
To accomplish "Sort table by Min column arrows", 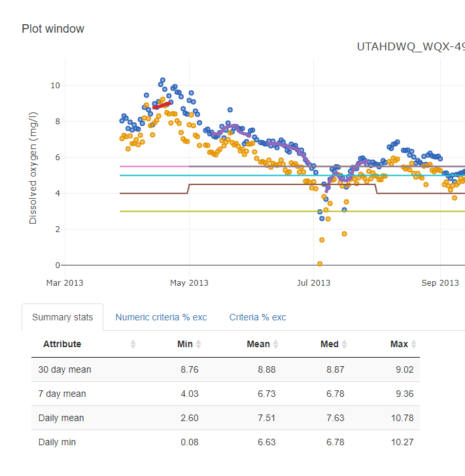I will [x=199, y=345].
